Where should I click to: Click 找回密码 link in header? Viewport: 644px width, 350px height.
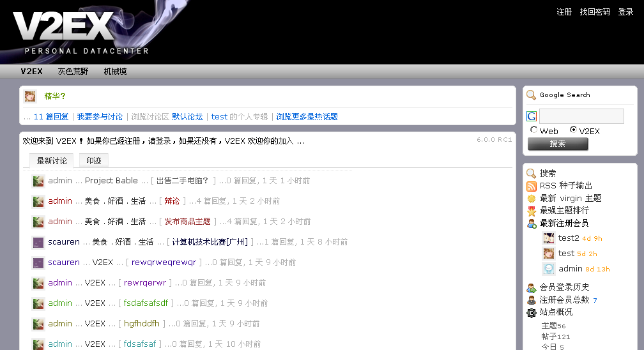coord(595,12)
